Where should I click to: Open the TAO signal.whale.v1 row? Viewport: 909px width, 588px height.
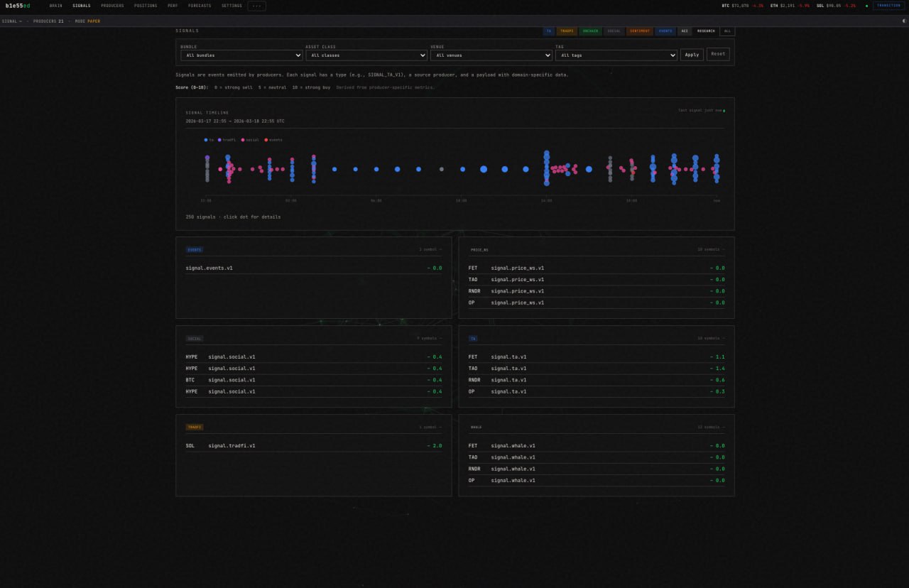[x=597, y=457]
